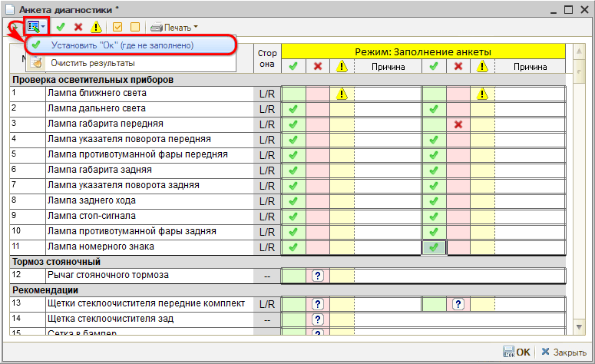Click the empty orange checkbox toolbar icon
The height and width of the screenshot is (364, 595).
[x=134, y=28]
